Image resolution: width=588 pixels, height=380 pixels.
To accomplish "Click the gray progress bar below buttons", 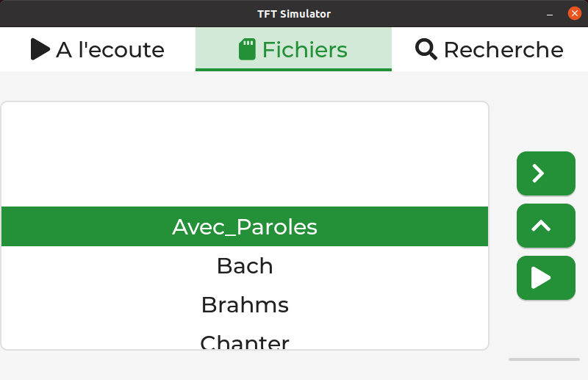I will (544, 359).
